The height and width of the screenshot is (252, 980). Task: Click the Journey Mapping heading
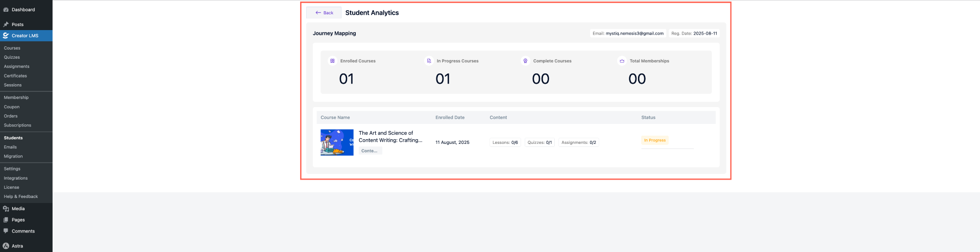click(x=334, y=33)
